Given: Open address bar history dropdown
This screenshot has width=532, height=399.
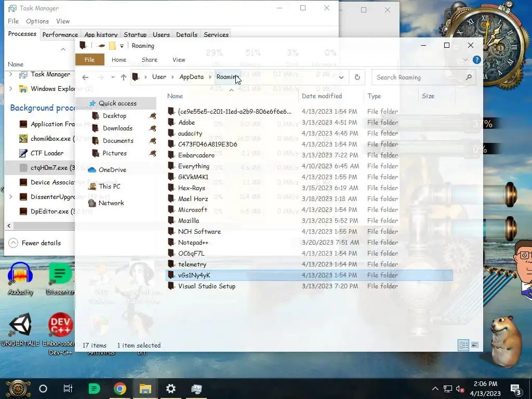Looking at the screenshot, I should tap(341, 77).
